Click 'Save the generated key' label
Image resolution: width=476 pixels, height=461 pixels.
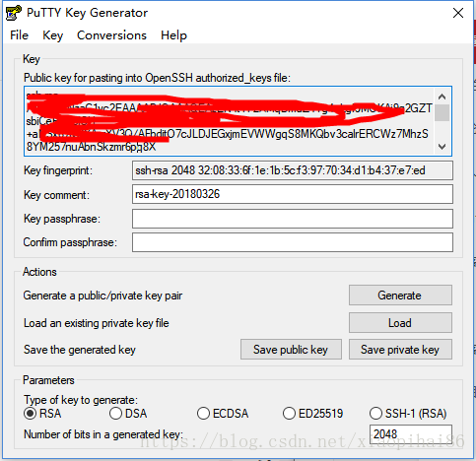tap(80, 350)
